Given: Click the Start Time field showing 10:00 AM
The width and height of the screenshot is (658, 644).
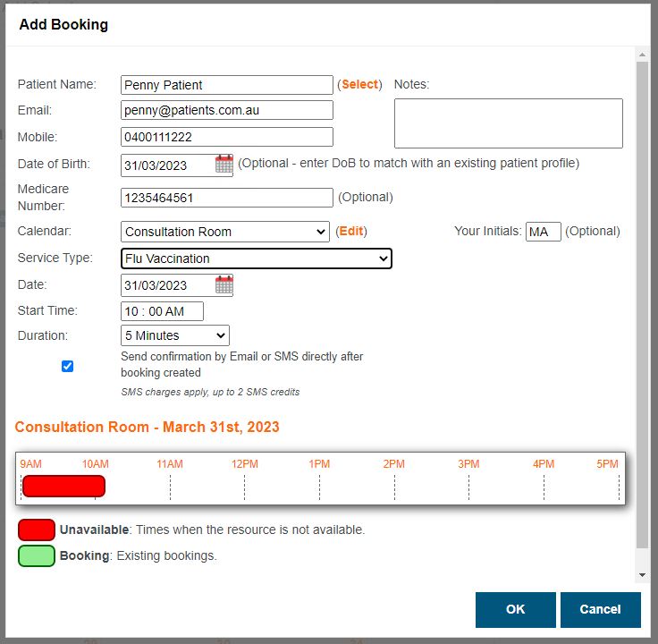Looking at the screenshot, I should pyautogui.click(x=162, y=311).
